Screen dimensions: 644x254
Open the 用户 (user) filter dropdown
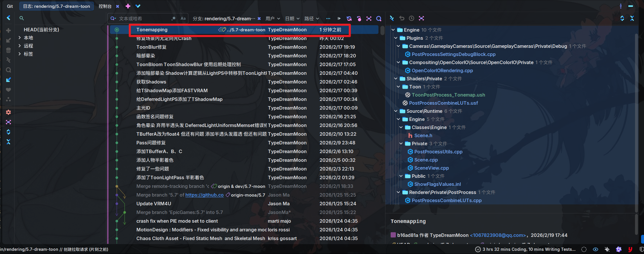pyautogui.click(x=273, y=19)
